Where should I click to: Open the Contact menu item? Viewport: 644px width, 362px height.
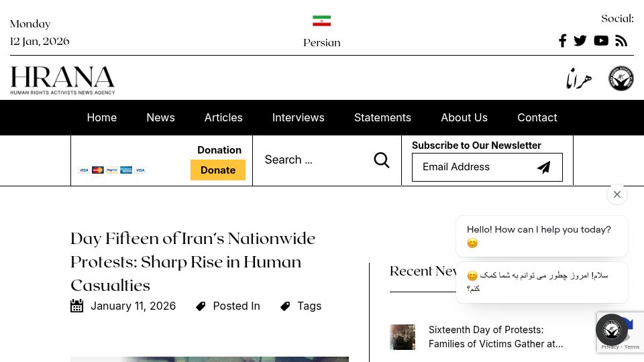pyautogui.click(x=537, y=117)
